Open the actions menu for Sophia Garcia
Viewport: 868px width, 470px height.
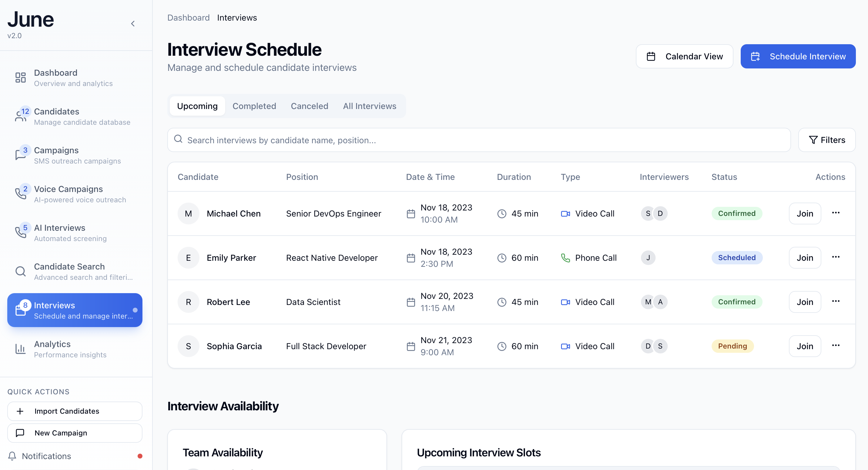836,346
